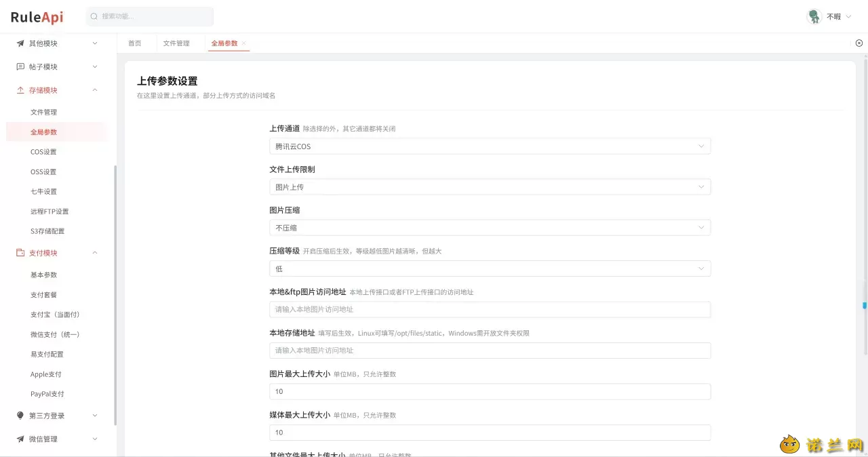The image size is (868, 457).
Task: Open 微信支付（统一）in the sidebar
Action: 56,334
